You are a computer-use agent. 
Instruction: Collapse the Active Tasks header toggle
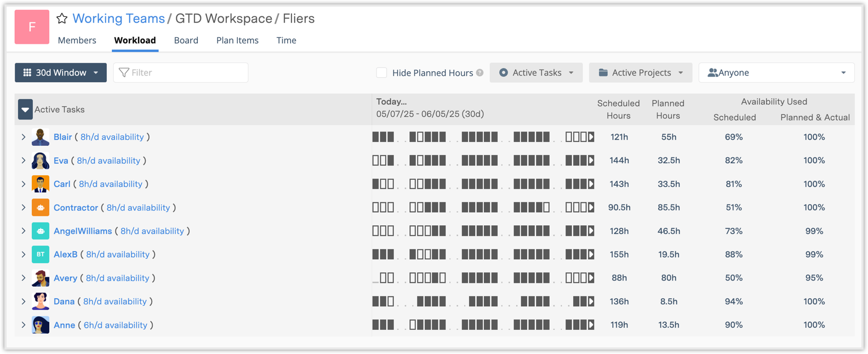pyautogui.click(x=25, y=110)
